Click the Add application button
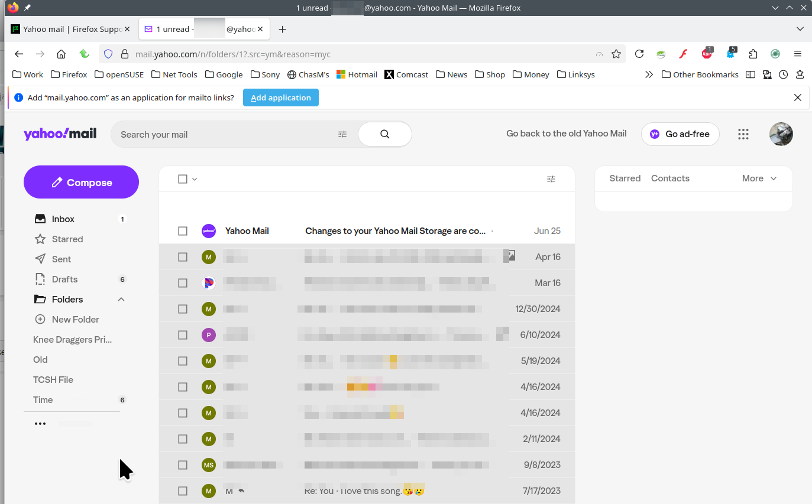 pos(281,97)
